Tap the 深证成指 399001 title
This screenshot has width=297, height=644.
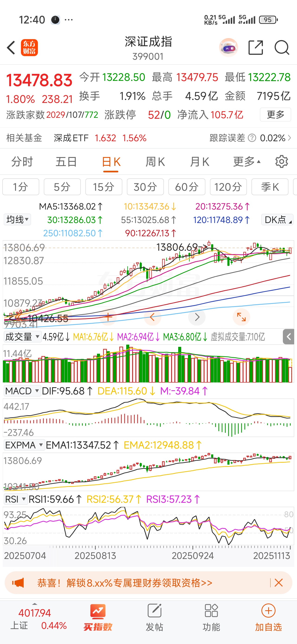tap(148, 48)
